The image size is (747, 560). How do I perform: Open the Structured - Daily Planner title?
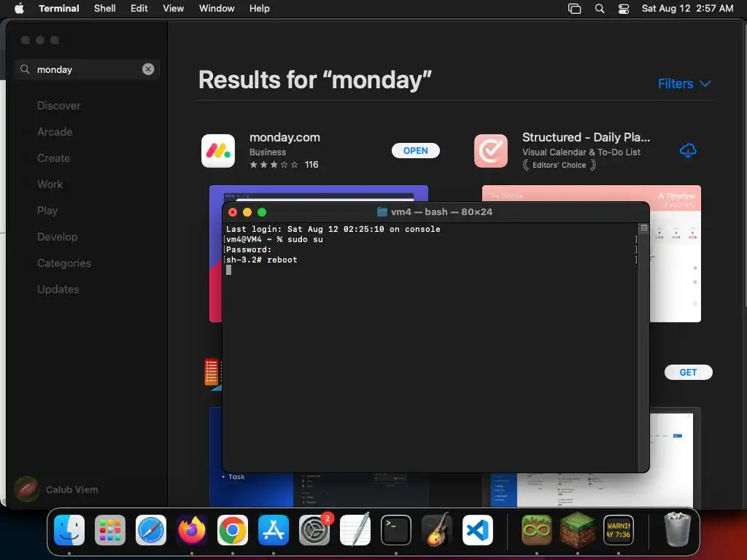586,138
